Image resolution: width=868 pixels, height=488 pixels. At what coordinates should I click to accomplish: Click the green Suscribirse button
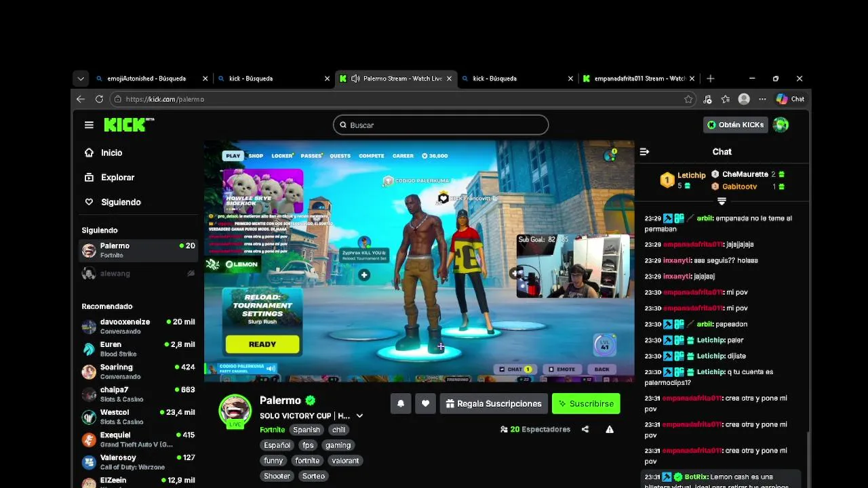586,403
